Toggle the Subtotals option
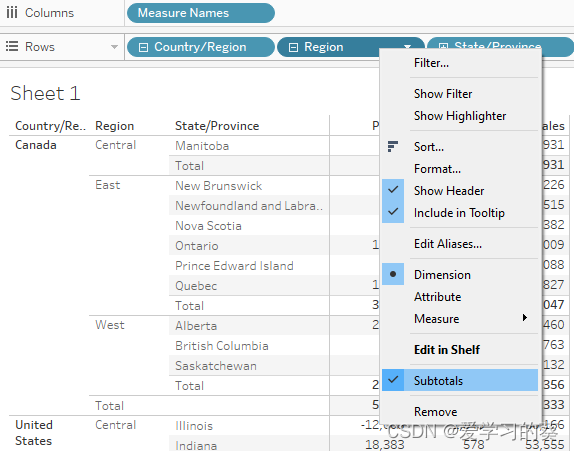 pos(460,380)
